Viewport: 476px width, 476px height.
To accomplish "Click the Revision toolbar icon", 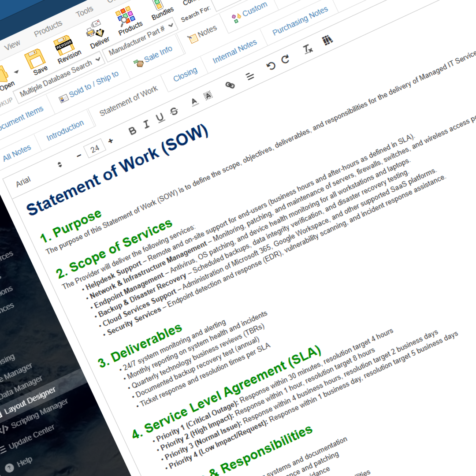I will (x=63, y=45).
